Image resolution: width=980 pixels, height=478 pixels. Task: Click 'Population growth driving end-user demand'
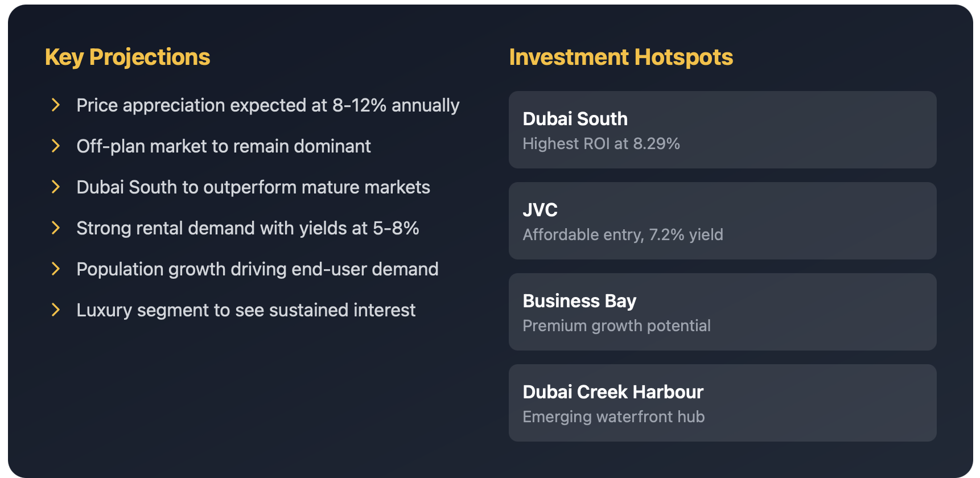(x=257, y=269)
